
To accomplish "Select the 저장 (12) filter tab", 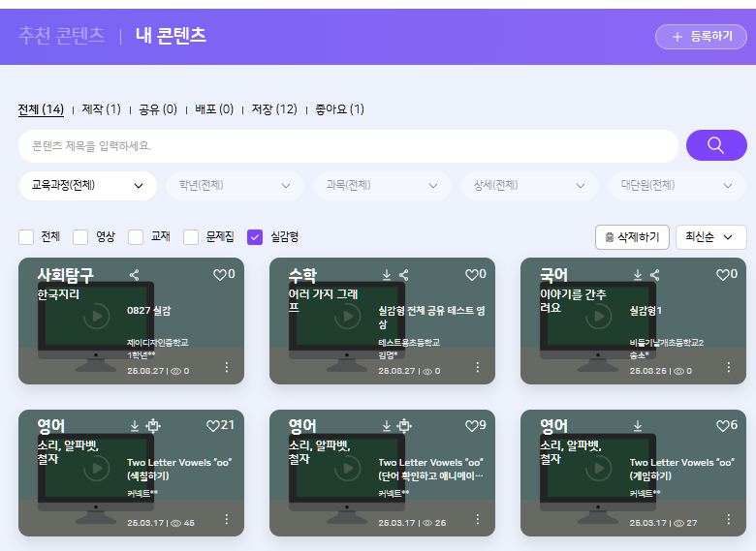I will point(273,109).
